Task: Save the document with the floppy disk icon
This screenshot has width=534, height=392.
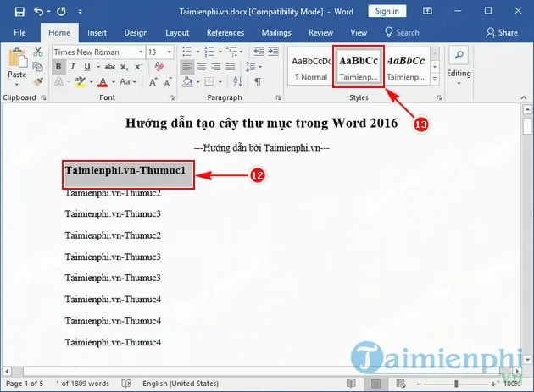Action: (19, 12)
